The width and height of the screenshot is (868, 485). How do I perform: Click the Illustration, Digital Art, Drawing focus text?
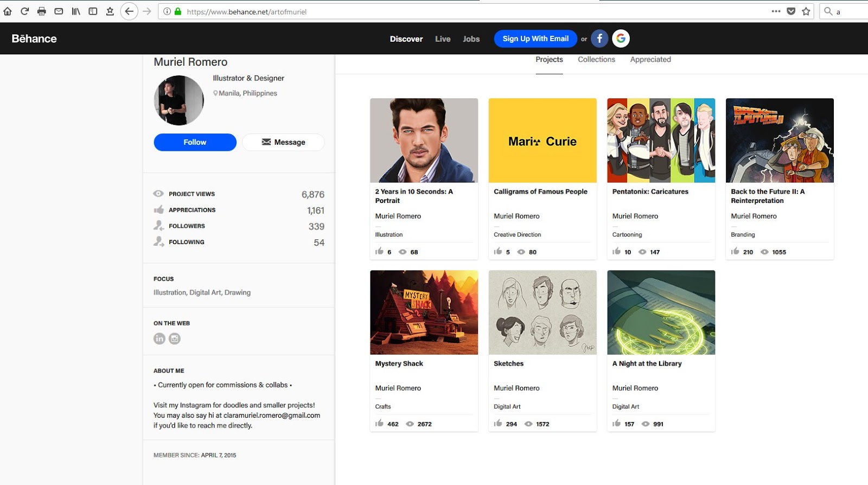(202, 292)
